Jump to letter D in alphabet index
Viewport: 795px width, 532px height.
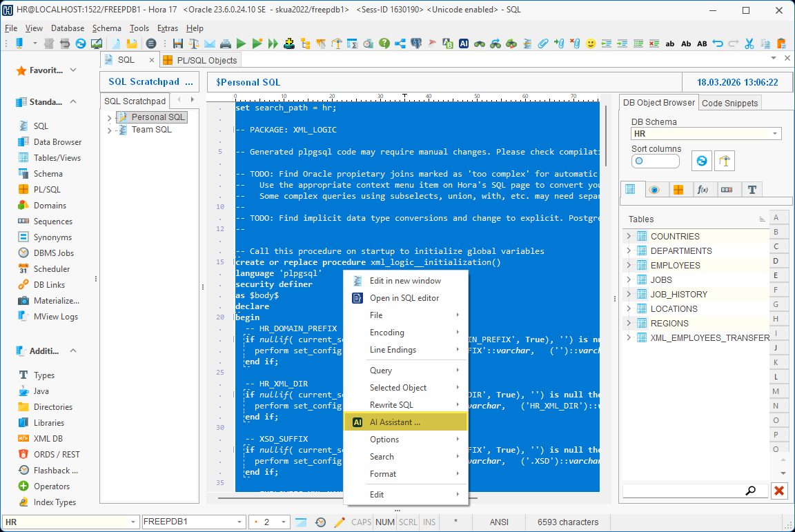coord(776,261)
